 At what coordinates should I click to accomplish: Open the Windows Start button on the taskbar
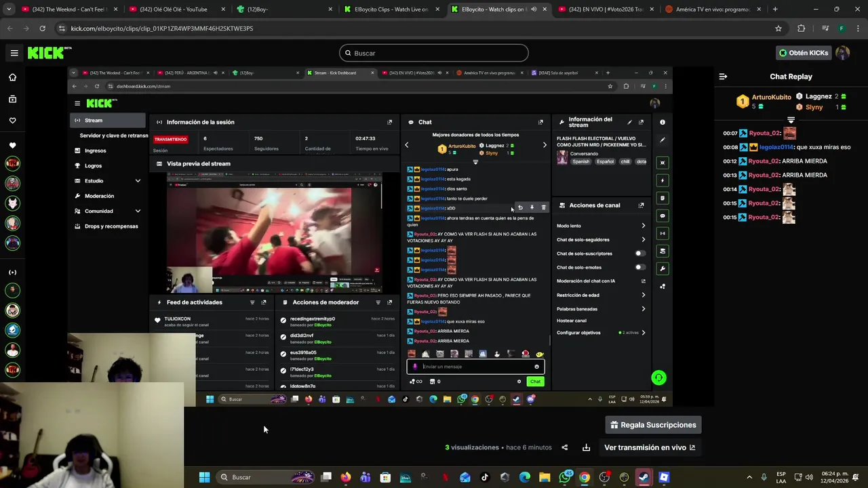point(204,477)
